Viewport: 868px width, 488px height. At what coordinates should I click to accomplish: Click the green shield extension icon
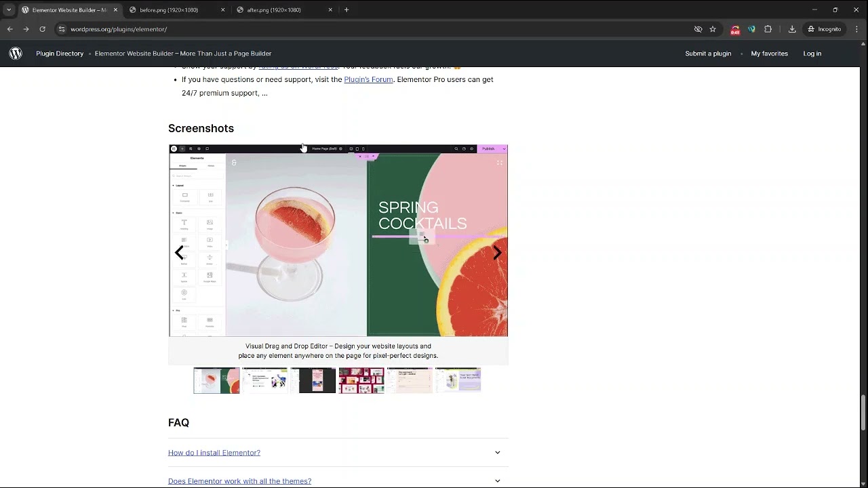[x=751, y=29]
